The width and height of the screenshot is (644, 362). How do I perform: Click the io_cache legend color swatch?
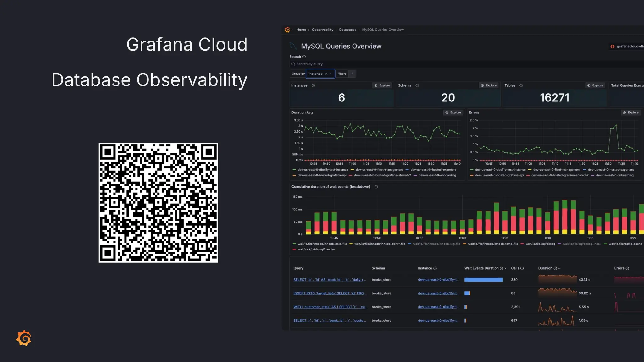(x=605, y=244)
